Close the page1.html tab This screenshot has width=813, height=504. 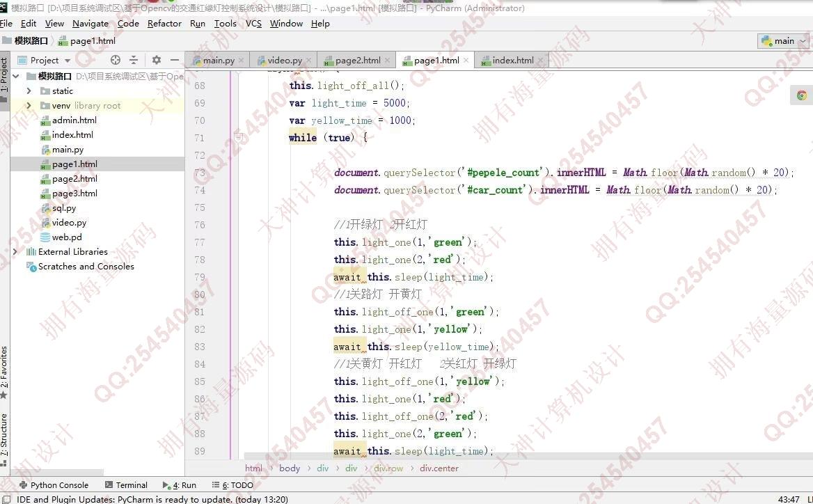click(x=466, y=61)
